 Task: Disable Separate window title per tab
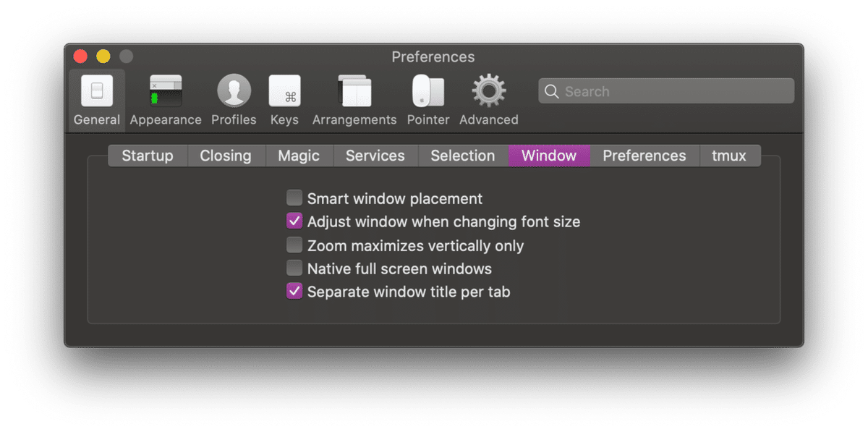[294, 292]
